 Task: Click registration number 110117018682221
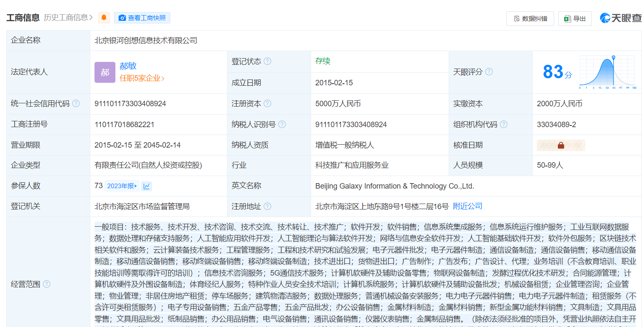tap(124, 125)
